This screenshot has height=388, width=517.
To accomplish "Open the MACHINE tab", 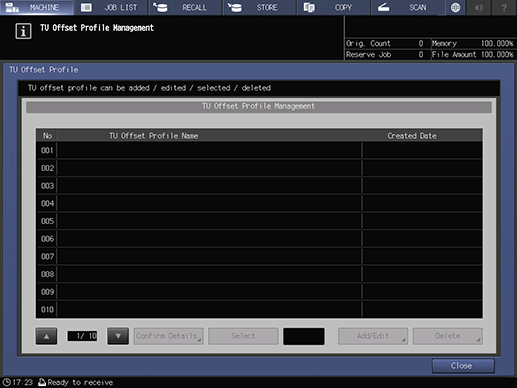I will pyautogui.click(x=37, y=7).
